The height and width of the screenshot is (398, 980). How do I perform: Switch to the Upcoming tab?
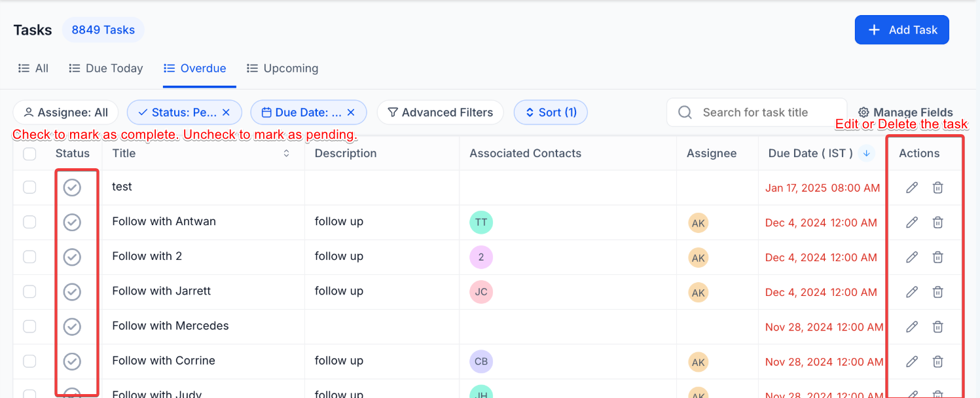coord(282,68)
